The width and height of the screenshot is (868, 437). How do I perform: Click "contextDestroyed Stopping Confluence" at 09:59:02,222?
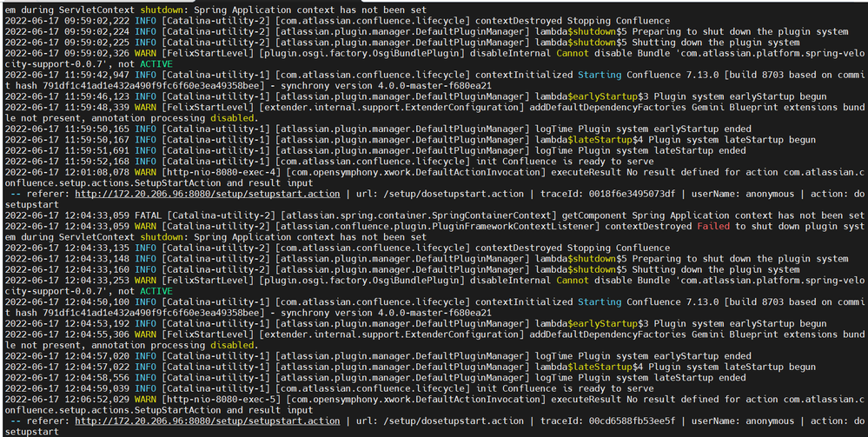click(x=573, y=21)
